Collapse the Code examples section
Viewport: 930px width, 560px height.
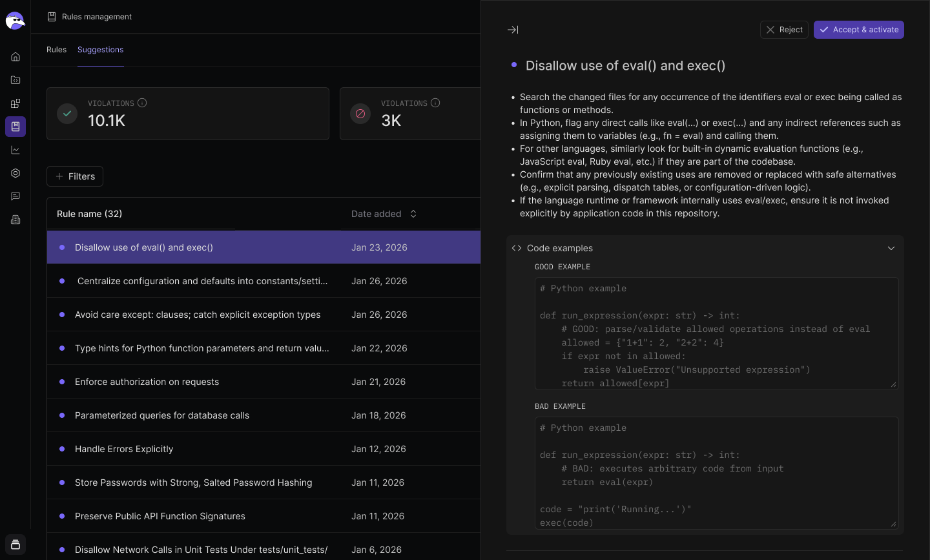pyautogui.click(x=891, y=248)
